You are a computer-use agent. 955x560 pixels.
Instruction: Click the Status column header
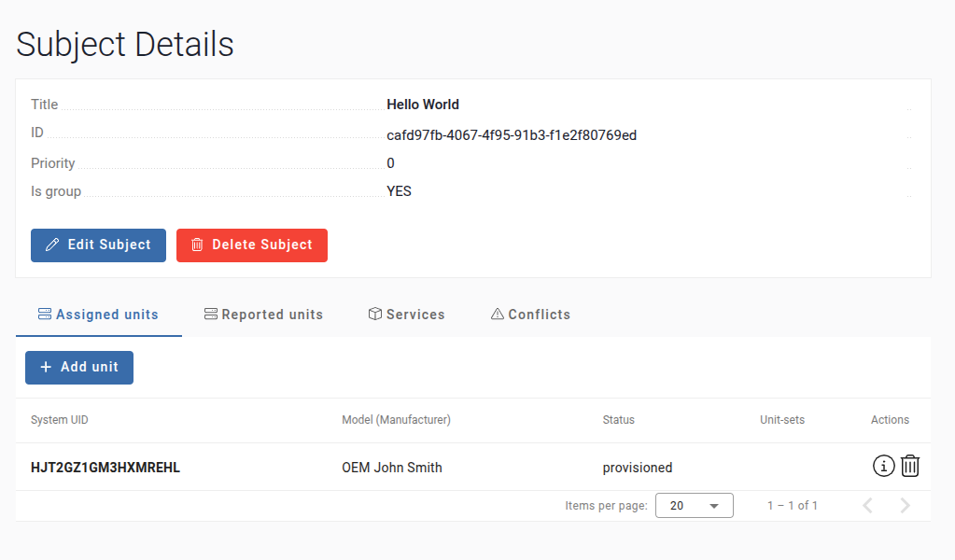(618, 420)
